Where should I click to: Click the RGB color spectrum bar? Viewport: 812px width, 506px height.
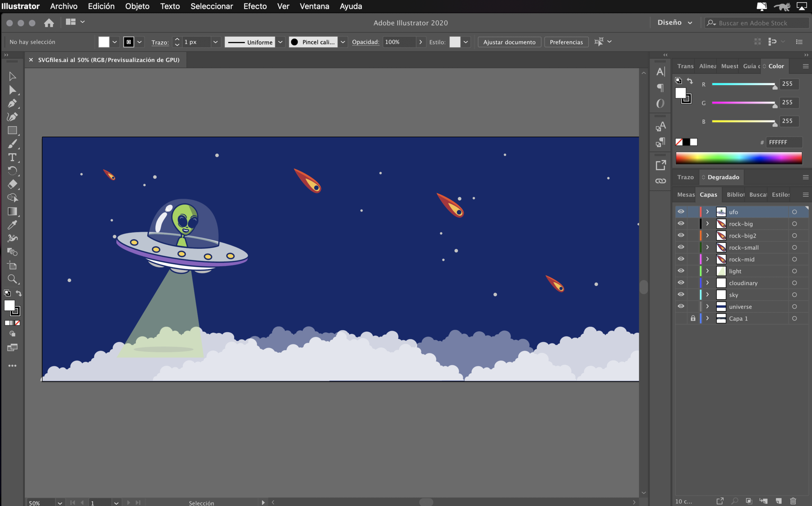[739, 158]
